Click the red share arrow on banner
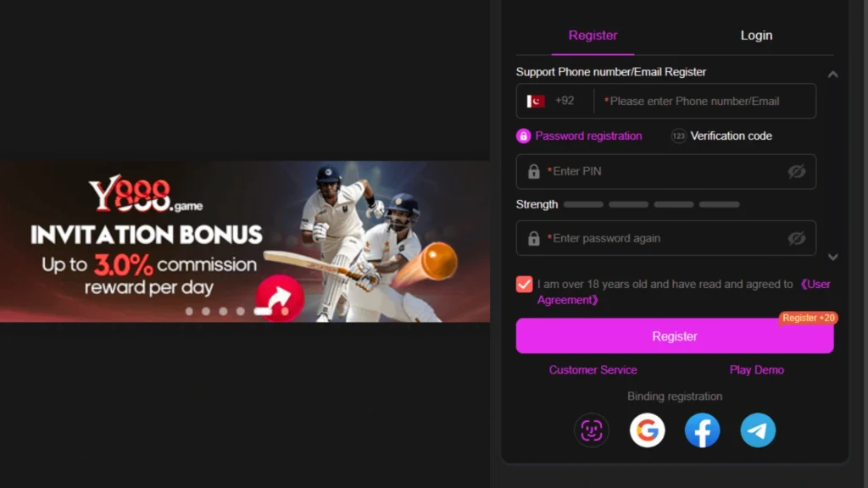 click(280, 298)
